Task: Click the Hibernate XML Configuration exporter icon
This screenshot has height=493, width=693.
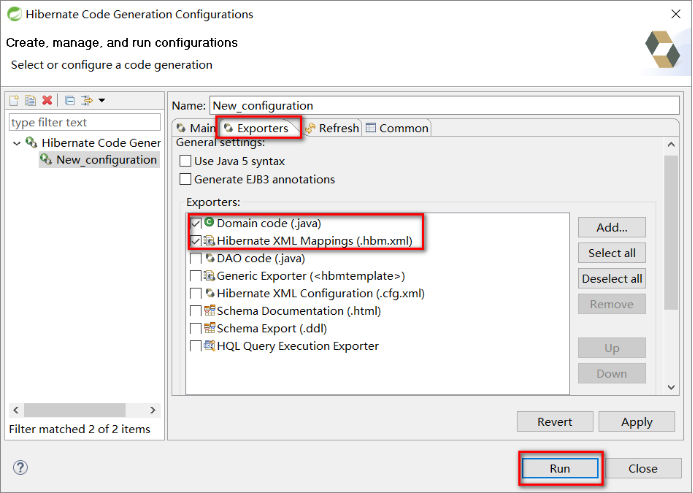Action: tap(210, 293)
